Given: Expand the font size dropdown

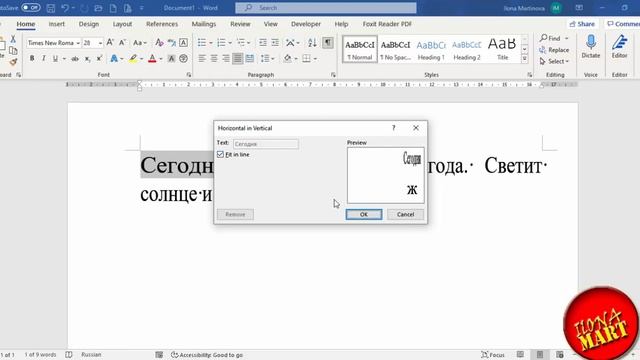Looking at the screenshot, I should (x=100, y=43).
